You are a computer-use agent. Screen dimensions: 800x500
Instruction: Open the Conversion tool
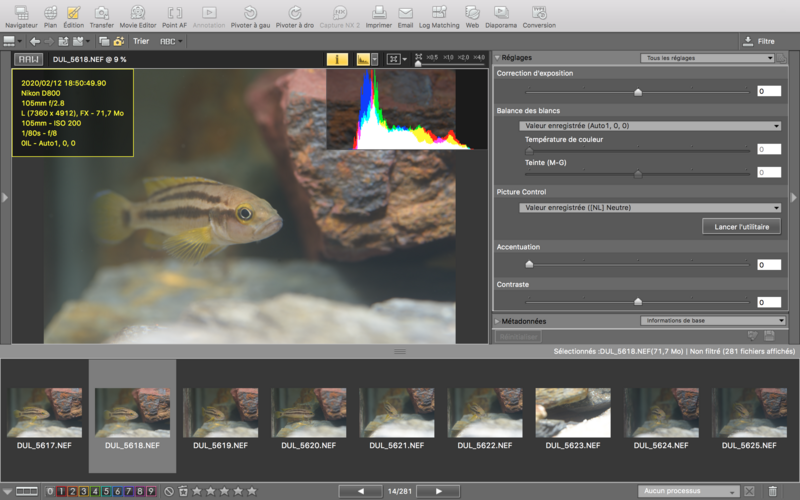[539, 15]
